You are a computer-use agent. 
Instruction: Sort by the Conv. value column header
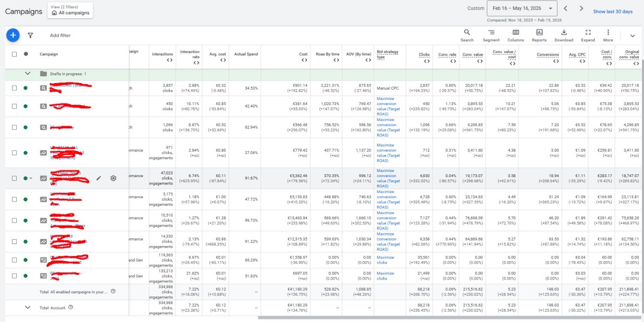[x=473, y=54]
